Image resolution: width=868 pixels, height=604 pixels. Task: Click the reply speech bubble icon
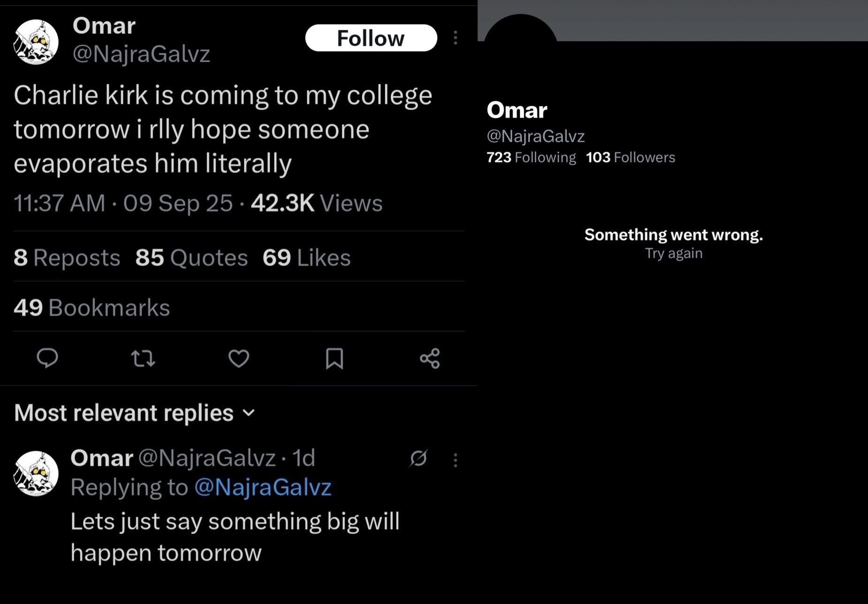(47, 358)
